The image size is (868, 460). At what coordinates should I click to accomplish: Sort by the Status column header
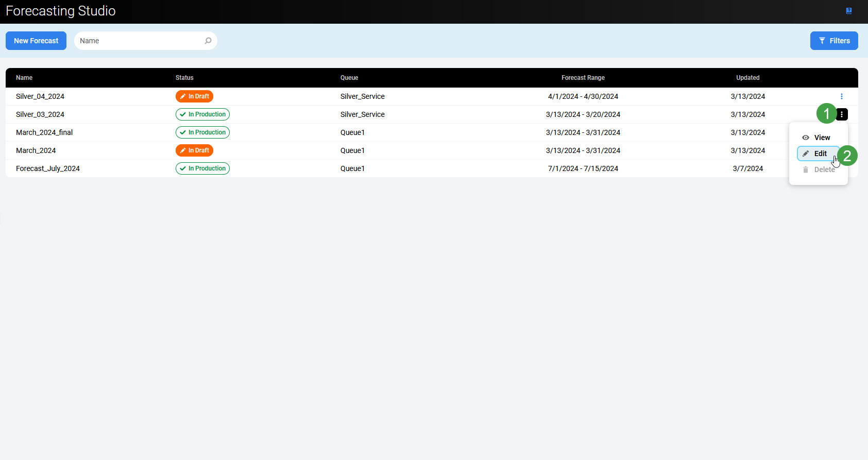pyautogui.click(x=184, y=78)
